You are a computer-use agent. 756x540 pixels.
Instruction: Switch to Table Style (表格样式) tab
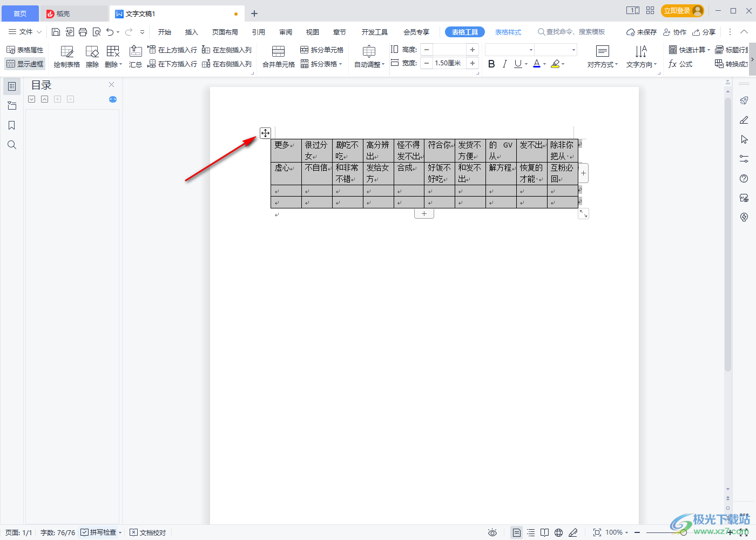pyautogui.click(x=508, y=32)
